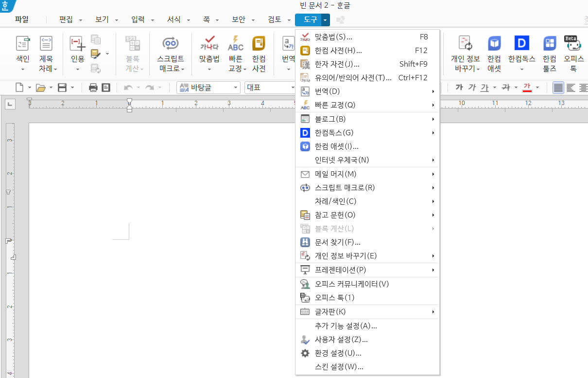This screenshot has width=588, height=378.
Task: Open the 보안 menu
Action: tap(239, 19)
